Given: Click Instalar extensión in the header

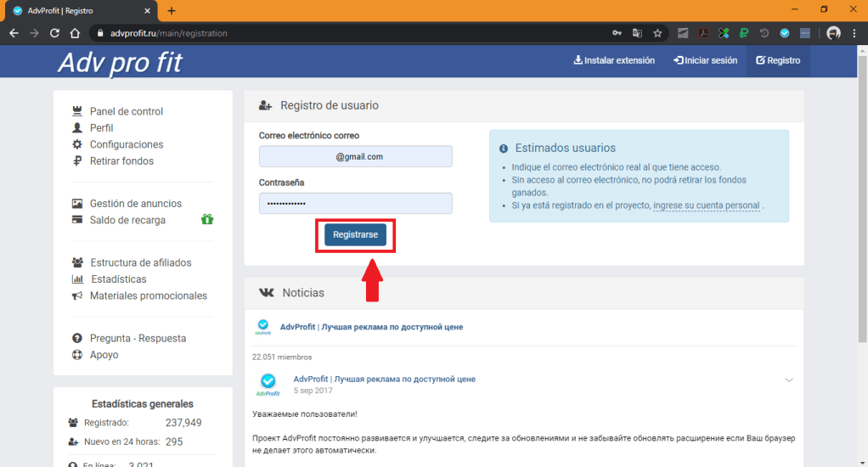Looking at the screenshot, I should coord(614,61).
